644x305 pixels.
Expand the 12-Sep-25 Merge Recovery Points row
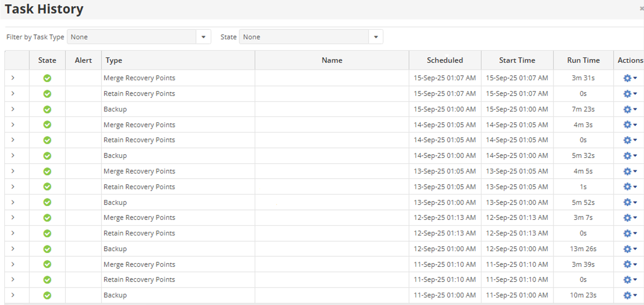13,217
